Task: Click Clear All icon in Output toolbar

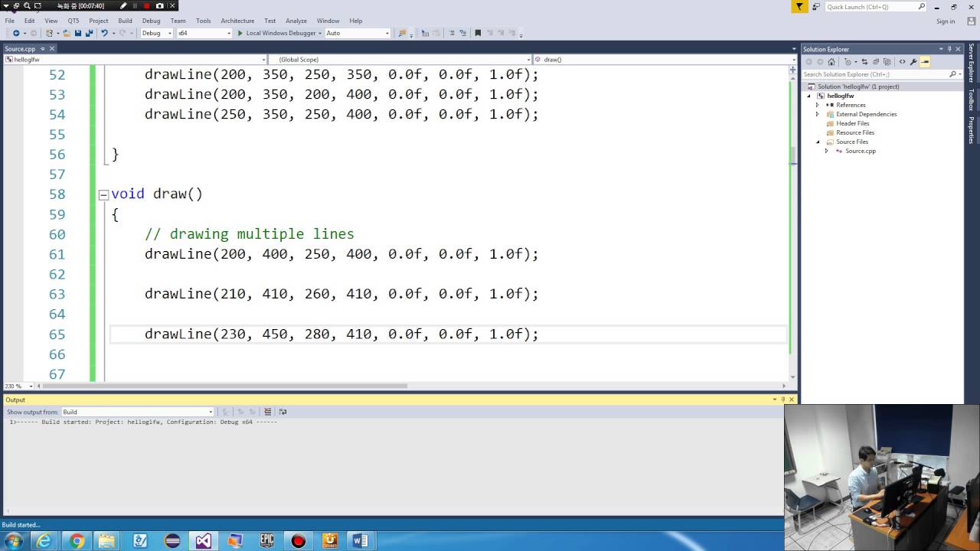Action: tap(268, 412)
